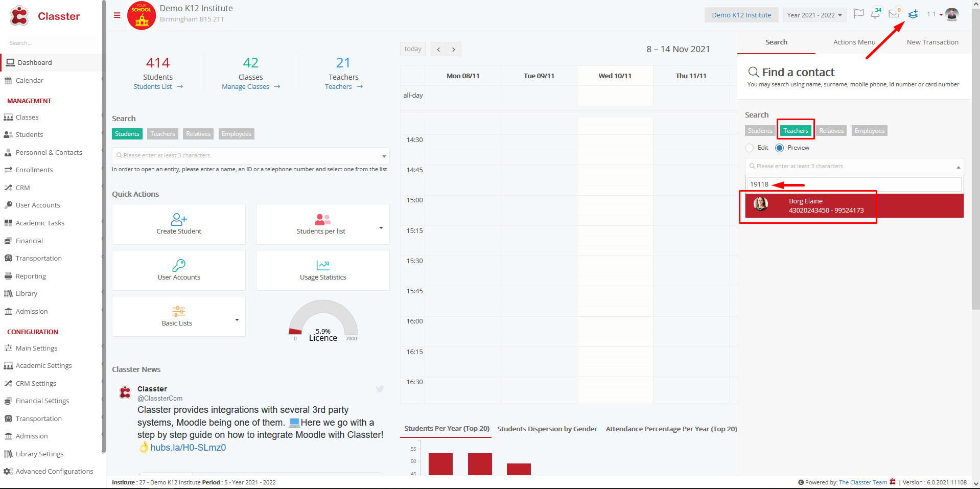Open Enrollments sidebar item

pyautogui.click(x=34, y=170)
